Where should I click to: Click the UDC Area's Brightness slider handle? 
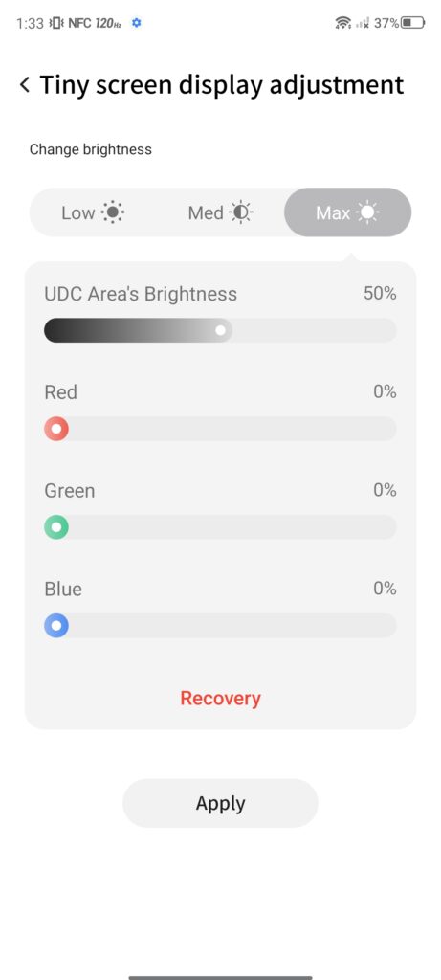(x=220, y=330)
